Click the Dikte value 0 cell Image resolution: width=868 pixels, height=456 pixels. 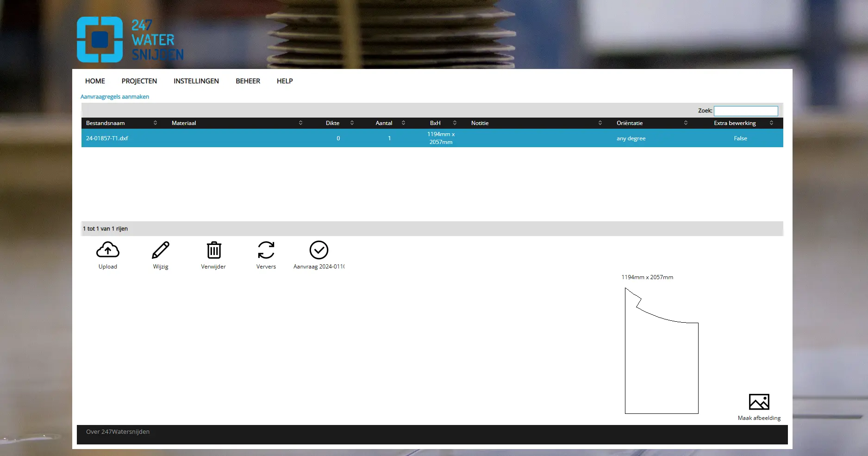tap(338, 138)
